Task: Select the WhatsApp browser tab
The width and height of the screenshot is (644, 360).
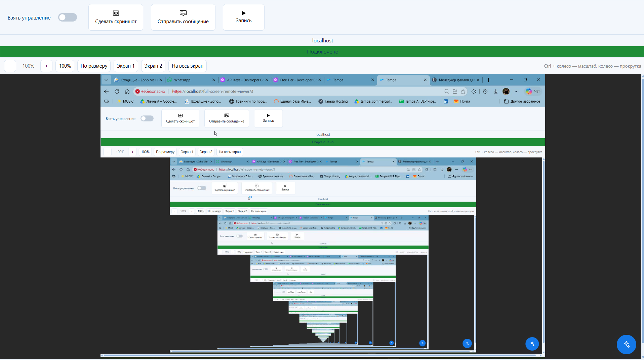Action: click(191, 80)
